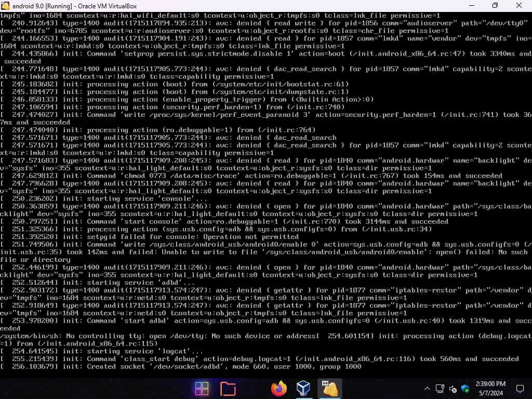Minimize the android 9.0 VirtualBox window
Screen dimensions: 532x399
click(x=472, y=6)
